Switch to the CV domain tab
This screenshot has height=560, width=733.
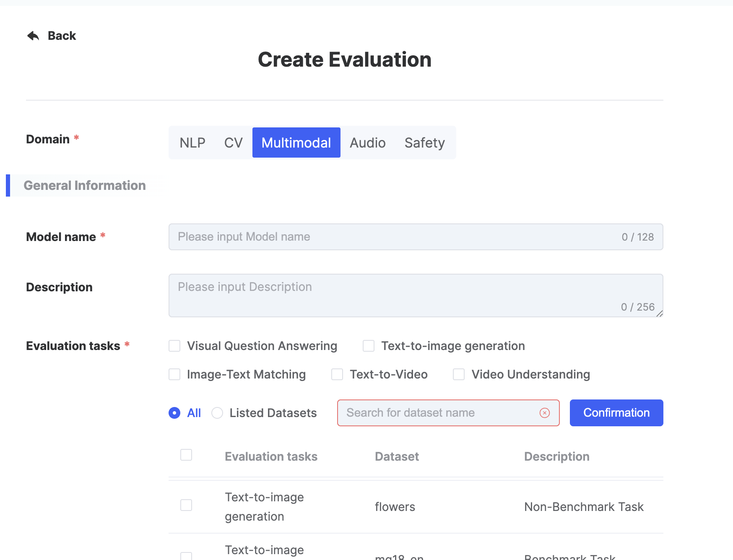233,143
